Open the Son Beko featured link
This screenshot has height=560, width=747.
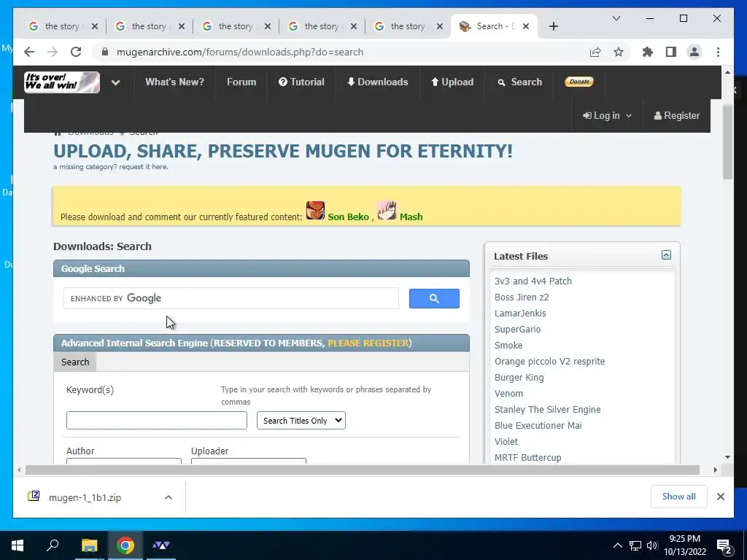tap(348, 217)
